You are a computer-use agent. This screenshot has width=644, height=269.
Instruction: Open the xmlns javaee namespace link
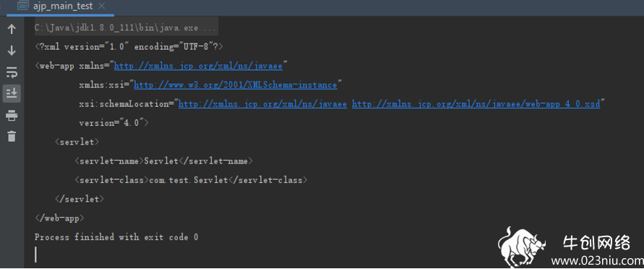coord(198,66)
